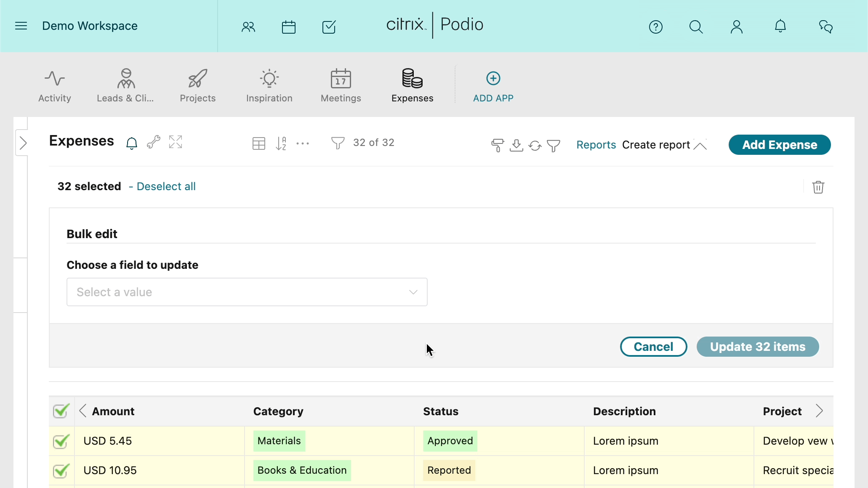Open the Leads & Cli... app tab

point(125,86)
